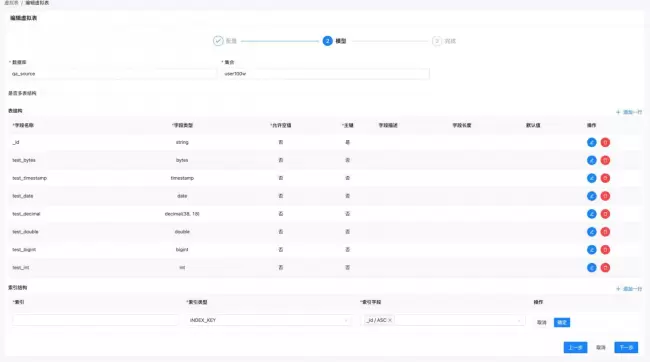Focus the index name input field

pyautogui.click(x=95, y=320)
